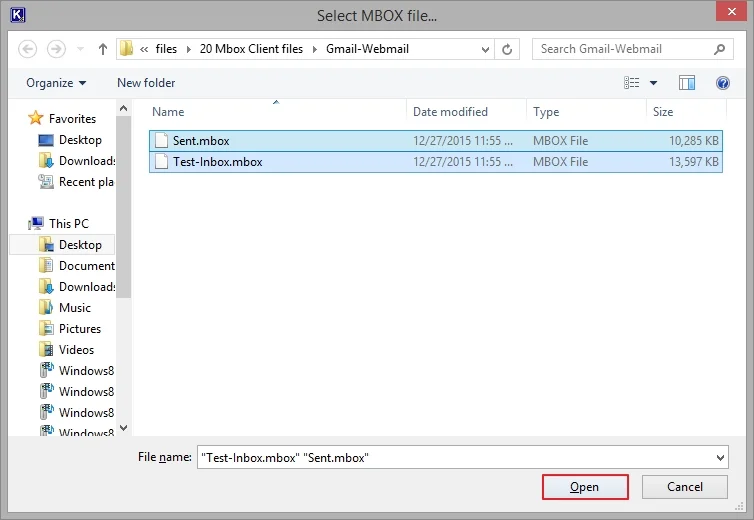Click the Sent.mbox file icon
The image size is (754, 520).
162,140
